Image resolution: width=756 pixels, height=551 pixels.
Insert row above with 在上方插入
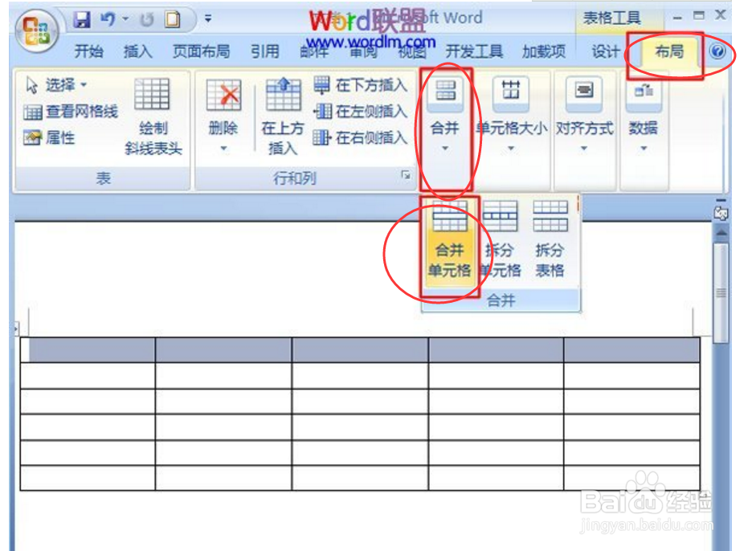(283, 116)
